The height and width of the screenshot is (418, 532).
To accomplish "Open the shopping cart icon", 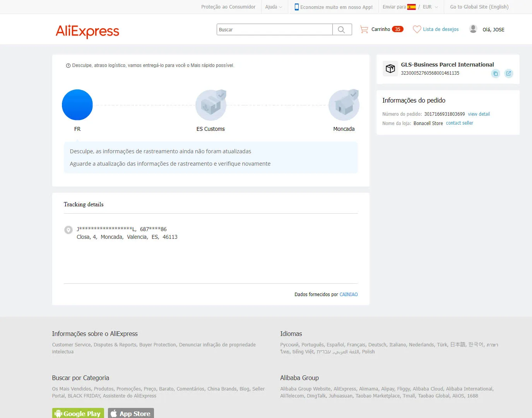I will [364, 29].
